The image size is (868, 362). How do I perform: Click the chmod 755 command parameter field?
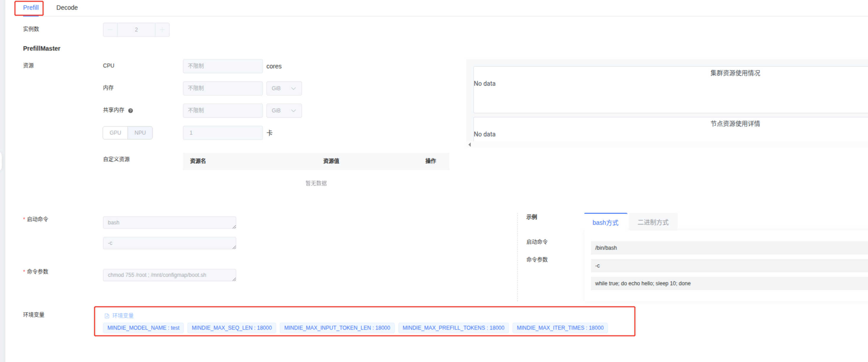coord(169,275)
